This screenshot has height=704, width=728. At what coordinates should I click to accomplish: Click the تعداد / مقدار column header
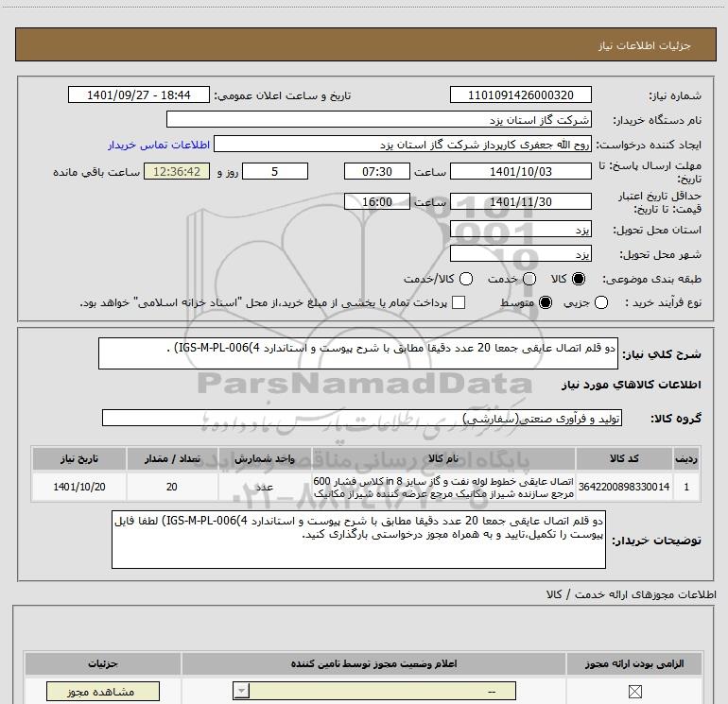[x=172, y=458]
